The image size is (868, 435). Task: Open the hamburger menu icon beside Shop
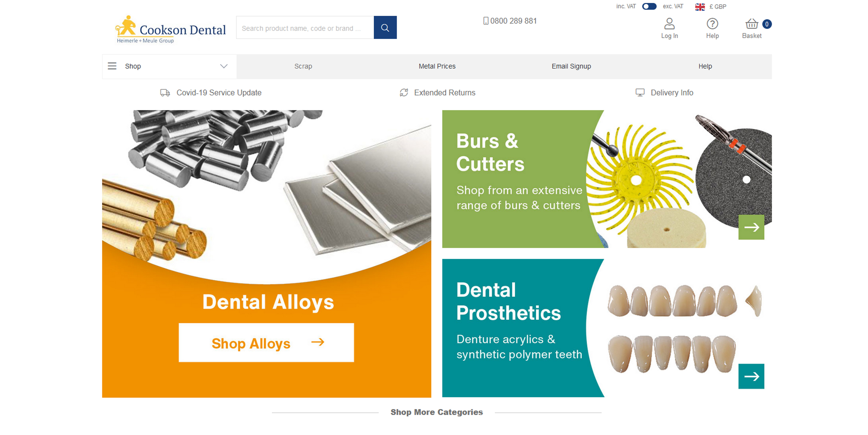click(112, 66)
